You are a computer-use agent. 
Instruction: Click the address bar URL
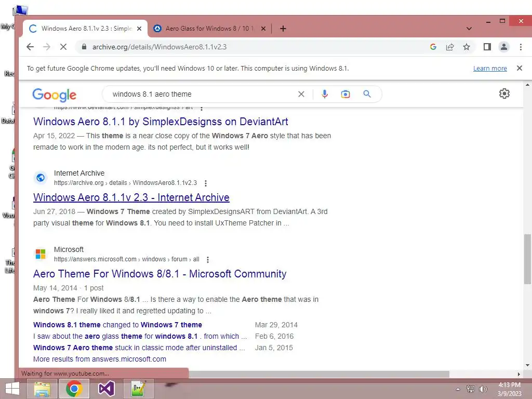click(159, 47)
